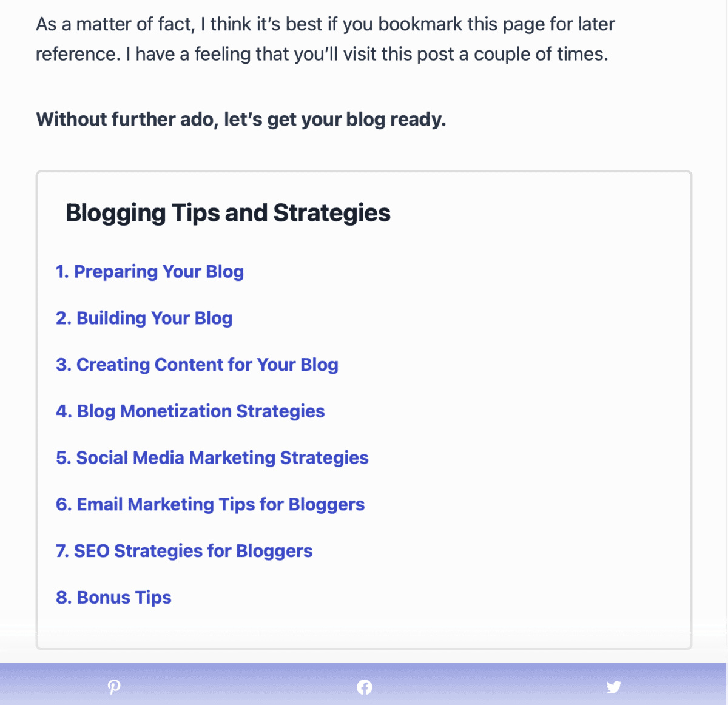Open 'Blog Monetization Strategies'

[x=190, y=411]
